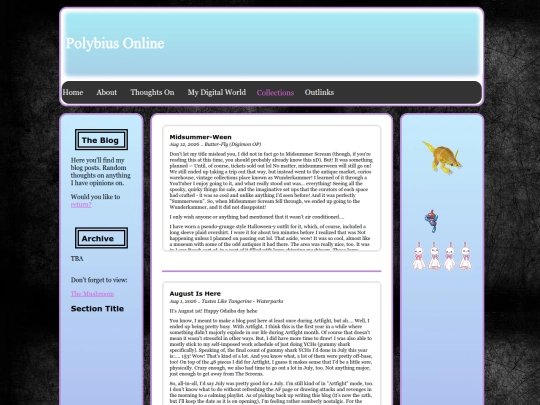Click The Blog heading box
The image size is (540, 405).
(x=101, y=140)
